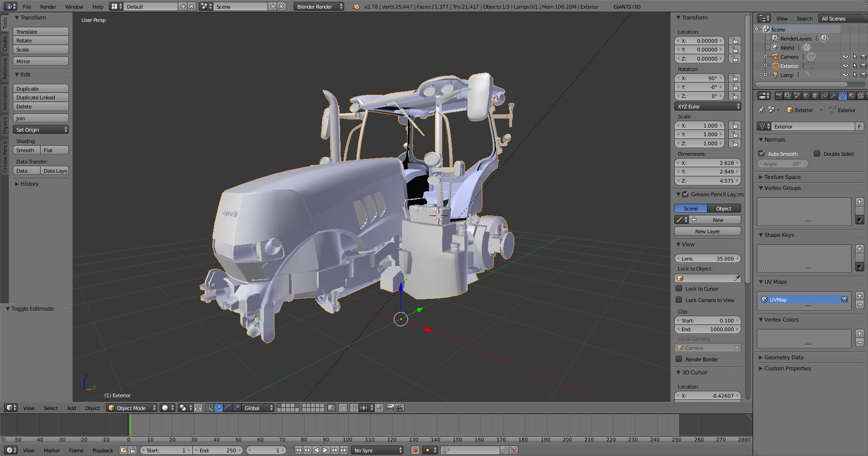Toggle the Auto Smooth checkbox
This screenshot has width=868, height=456.
point(762,154)
